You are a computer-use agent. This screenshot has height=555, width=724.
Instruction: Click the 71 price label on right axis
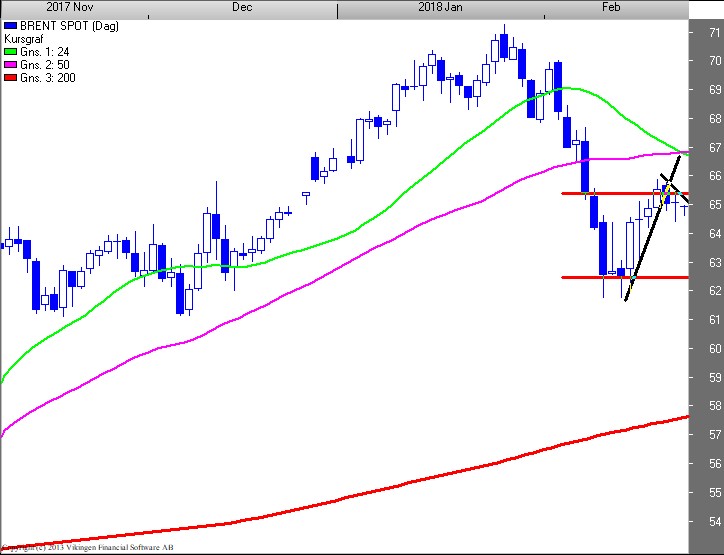[714, 32]
